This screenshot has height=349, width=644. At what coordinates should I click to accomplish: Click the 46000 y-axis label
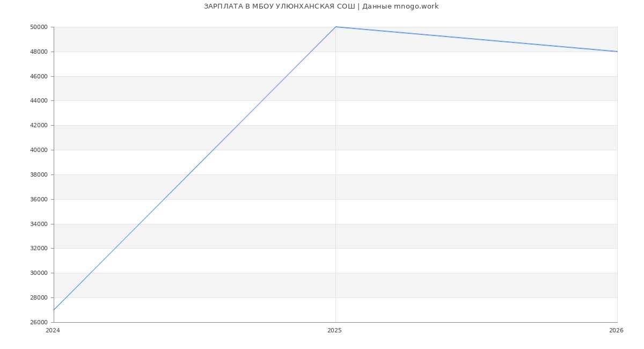(39, 76)
